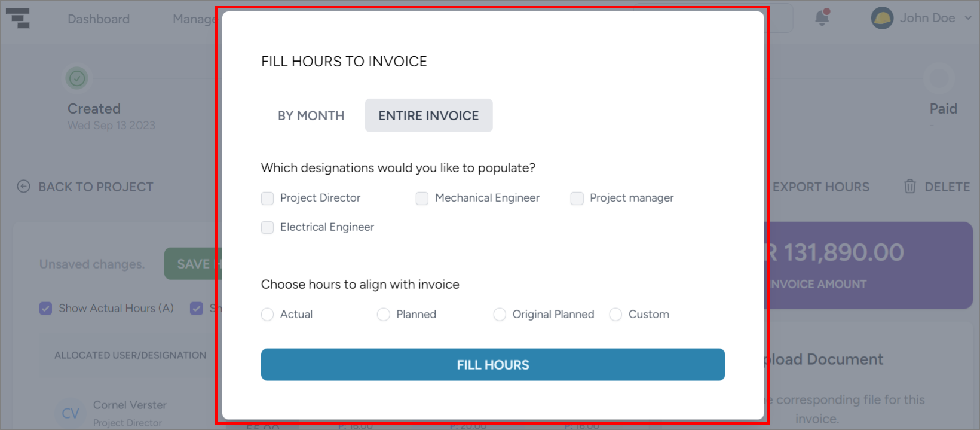Click BACK TO PROJECT link
980x430 pixels.
point(96,187)
